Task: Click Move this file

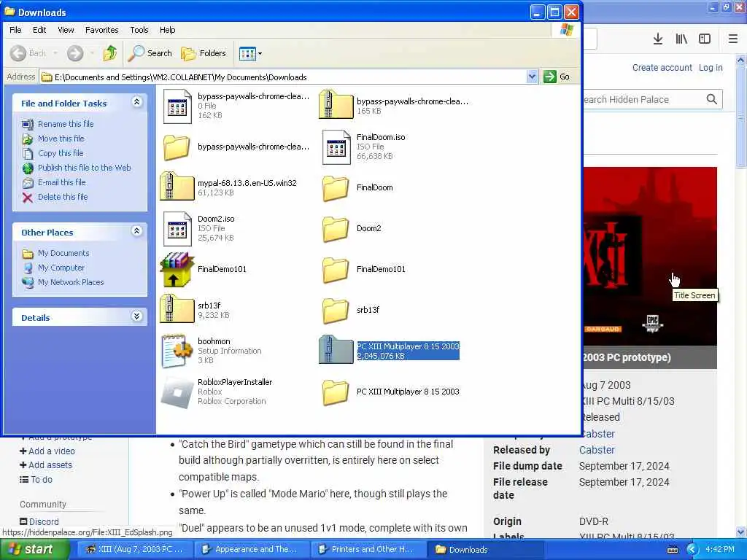Action: point(61,139)
